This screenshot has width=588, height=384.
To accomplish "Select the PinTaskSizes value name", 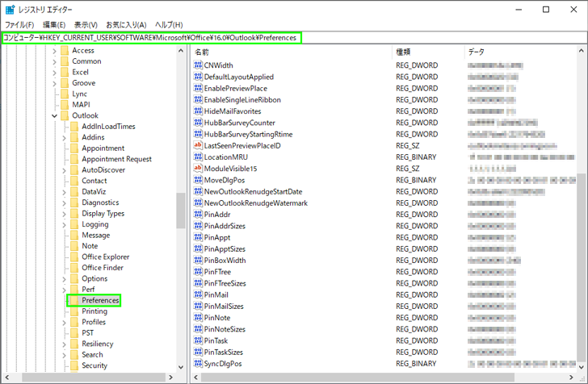I will [224, 353].
